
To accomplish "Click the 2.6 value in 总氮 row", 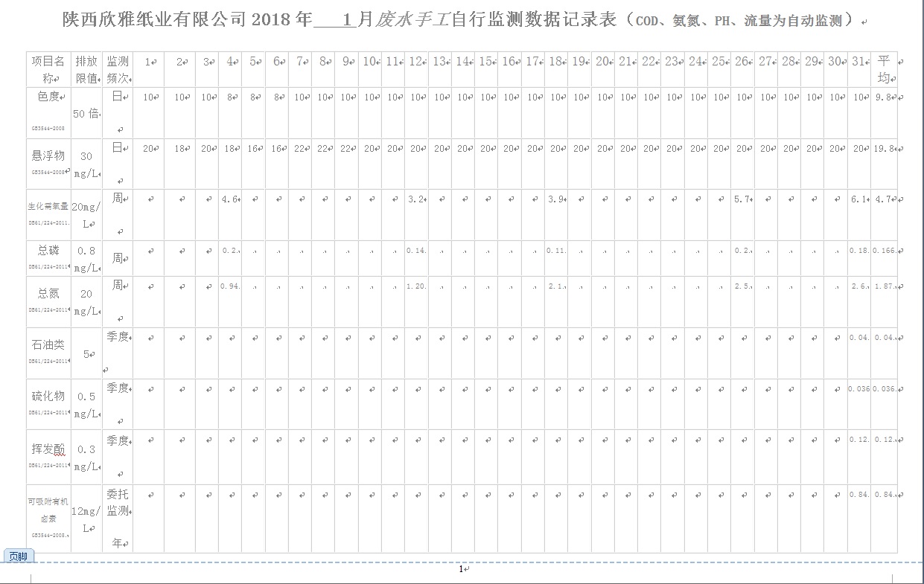I will (x=859, y=286).
